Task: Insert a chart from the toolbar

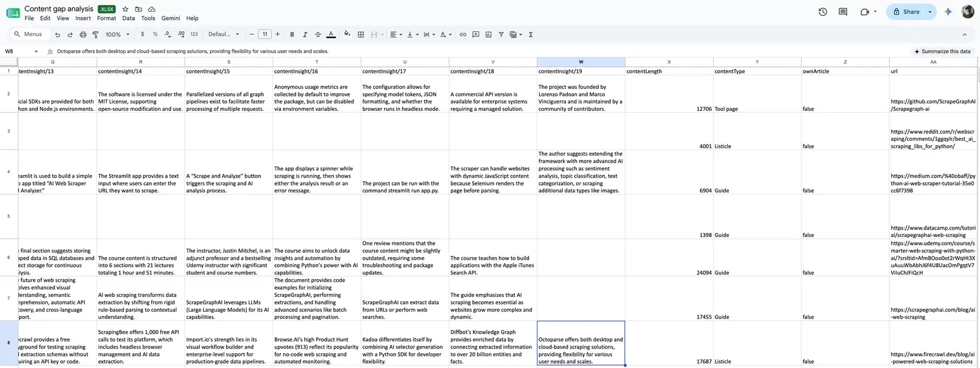Action: coord(488,34)
